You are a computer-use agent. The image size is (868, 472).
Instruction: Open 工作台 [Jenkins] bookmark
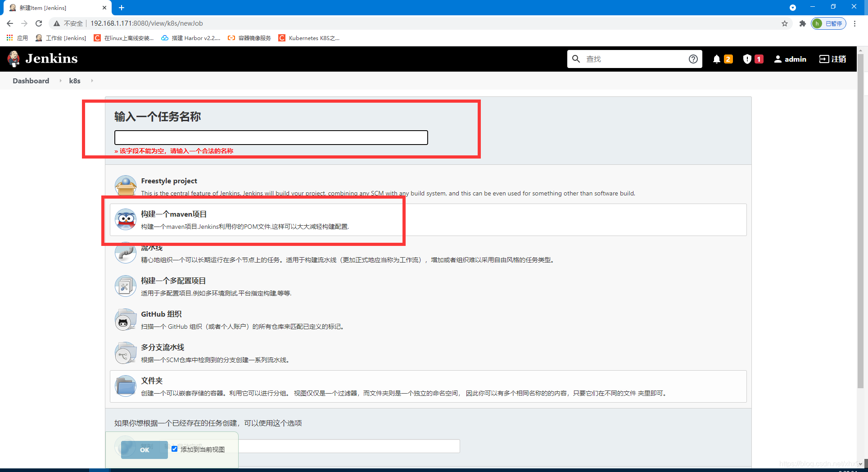[x=61, y=38]
